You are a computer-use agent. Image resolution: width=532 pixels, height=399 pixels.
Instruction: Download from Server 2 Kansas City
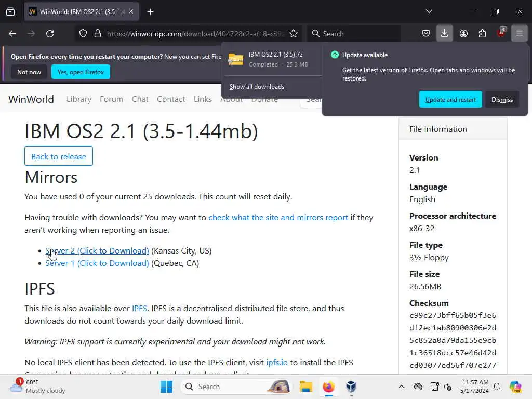coord(97,251)
